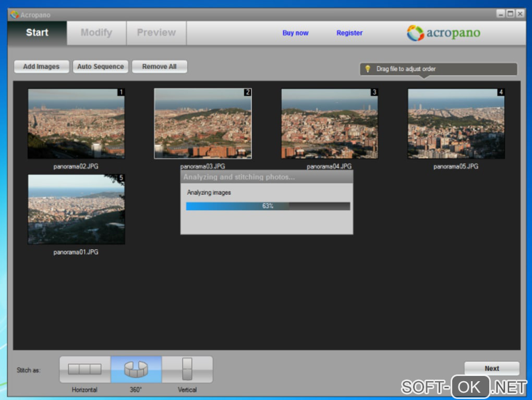Open the Register link
Screen dimensions: 532x400
349,33
